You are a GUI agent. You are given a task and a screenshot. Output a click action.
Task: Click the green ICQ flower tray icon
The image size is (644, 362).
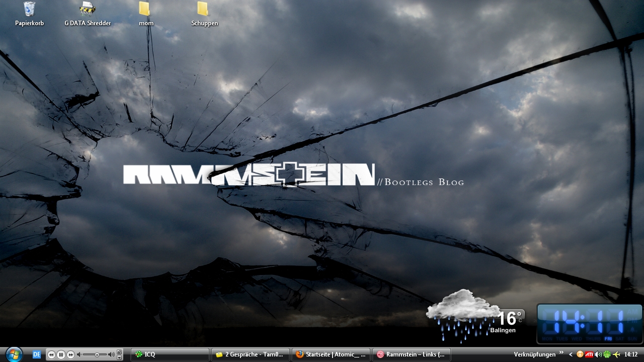607,354
